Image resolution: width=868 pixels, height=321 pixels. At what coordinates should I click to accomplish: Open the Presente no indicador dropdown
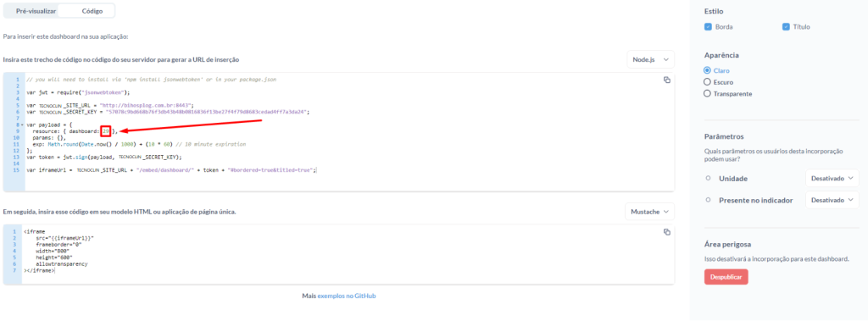832,200
